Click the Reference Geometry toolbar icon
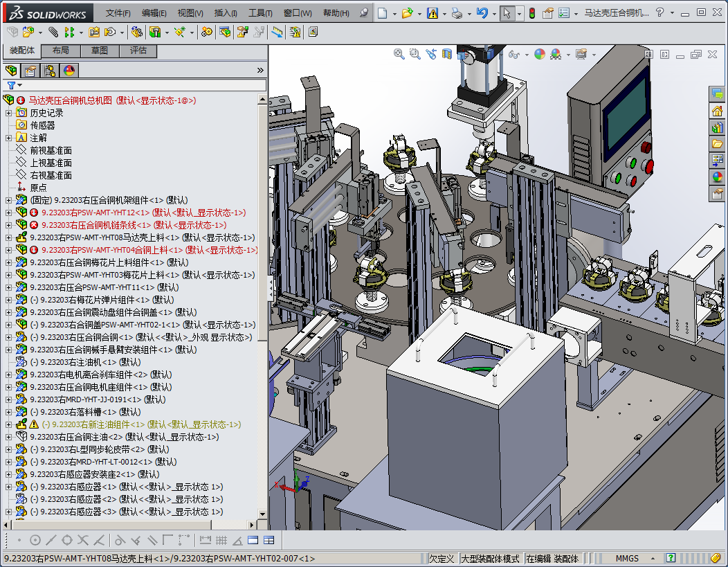 click(x=180, y=32)
